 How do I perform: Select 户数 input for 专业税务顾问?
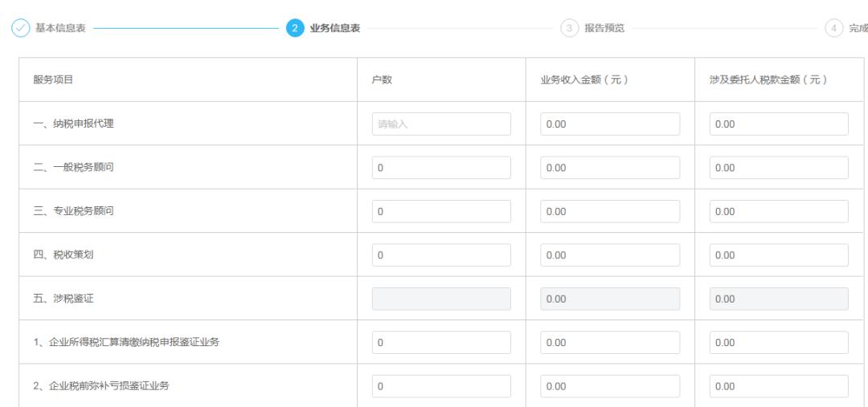coord(441,211)
